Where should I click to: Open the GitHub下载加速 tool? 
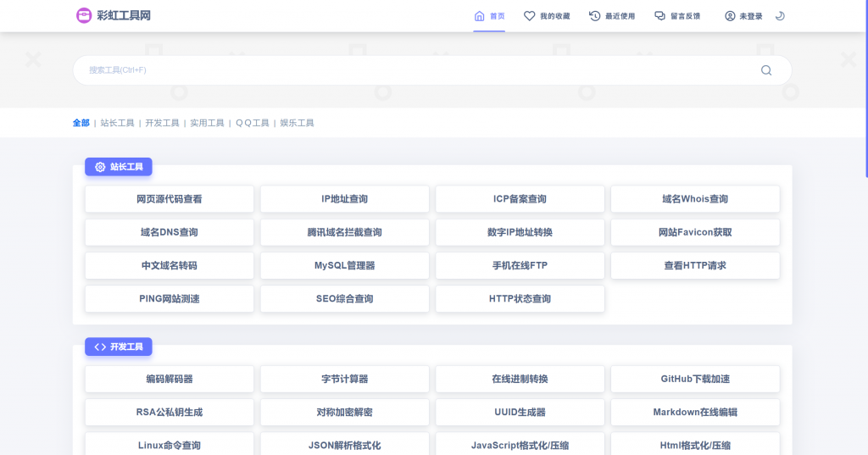click(x=695, y=380)
